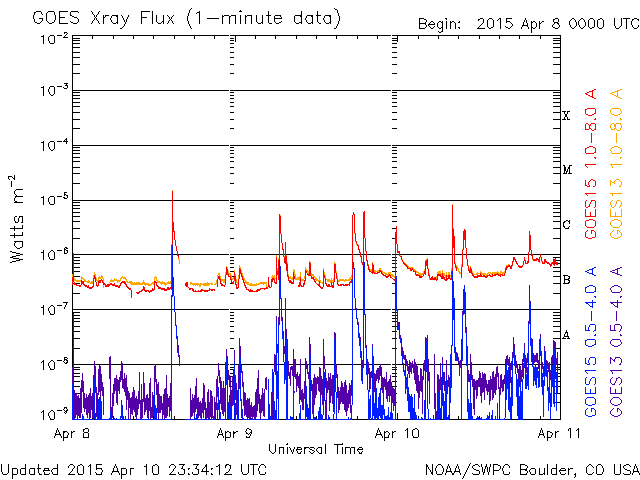Select the blue GOES15 0.5-4.0 A legend
The image size is (640, 480).
click(x=591, y=342)
